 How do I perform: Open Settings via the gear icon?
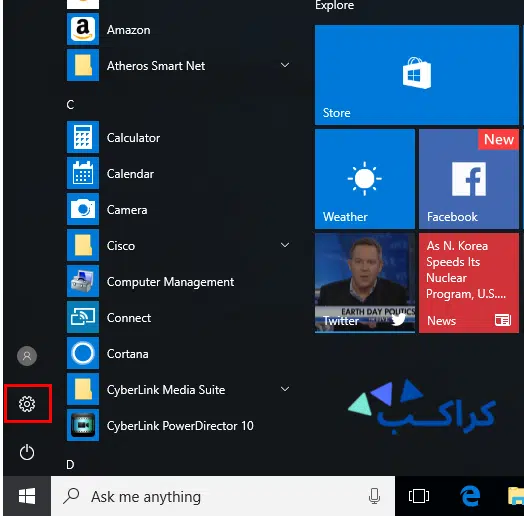(27, 404)
